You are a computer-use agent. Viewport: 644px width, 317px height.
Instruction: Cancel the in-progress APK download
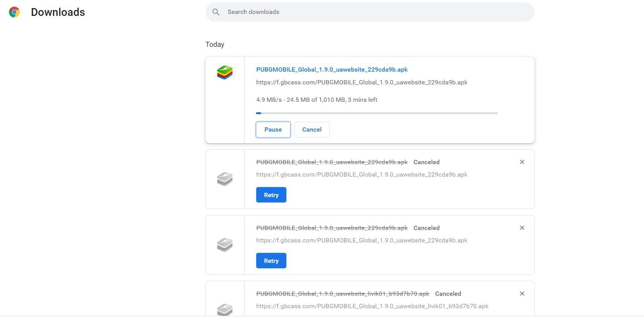click(312, 130)
